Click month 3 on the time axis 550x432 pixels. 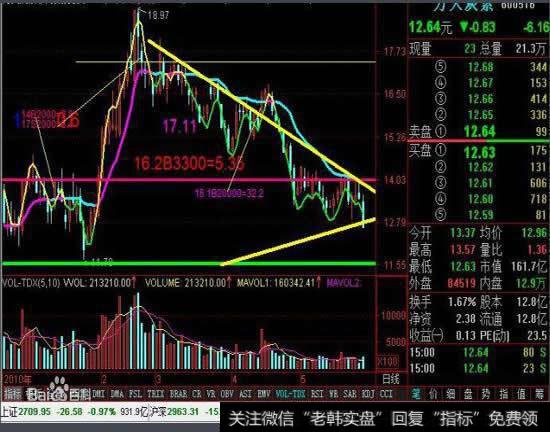(159, 379)
